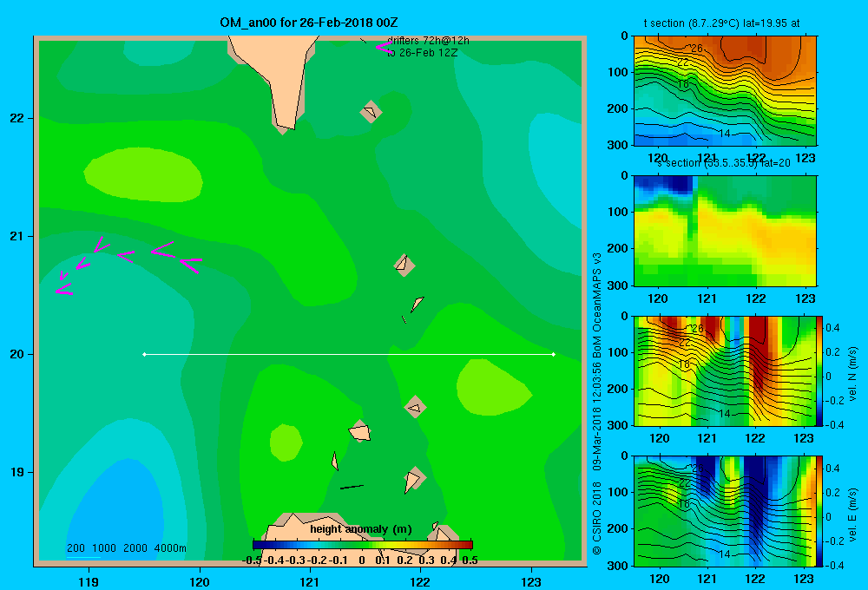The width and height of the screenshot is (868, 590).
Task: Open the temperature section plot panel
Action: click(725, 91)
